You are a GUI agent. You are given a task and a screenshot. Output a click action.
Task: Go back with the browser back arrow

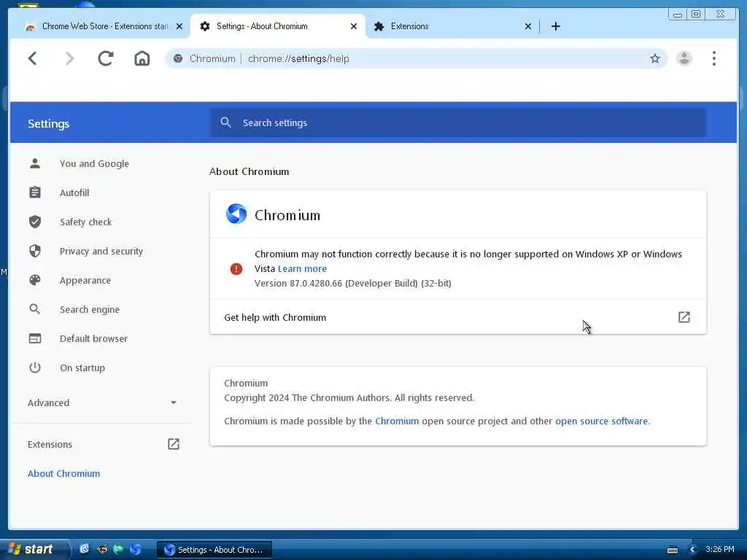pos(32,58)
